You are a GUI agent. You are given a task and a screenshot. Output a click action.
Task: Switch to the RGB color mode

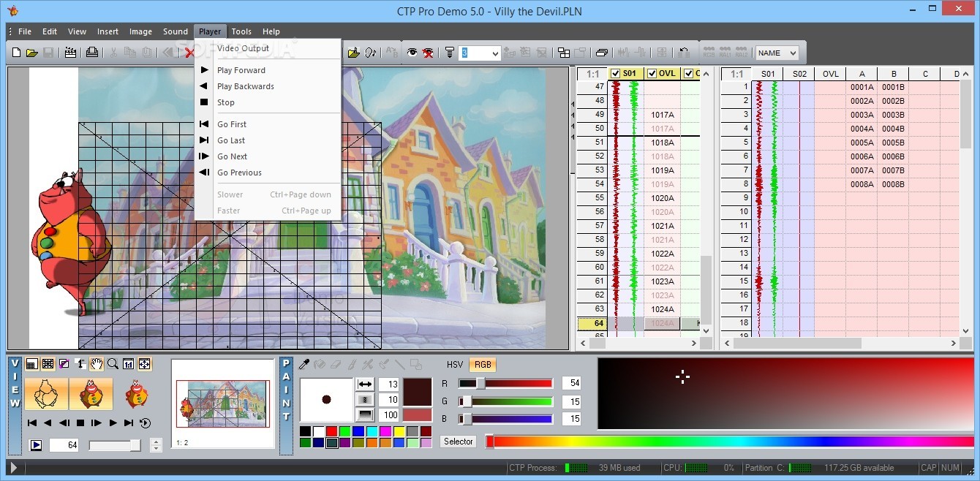(483, 364)
